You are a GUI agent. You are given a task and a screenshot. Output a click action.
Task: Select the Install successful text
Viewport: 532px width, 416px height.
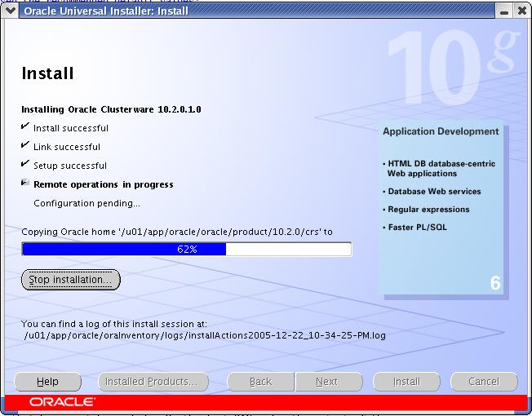point(71,128)
